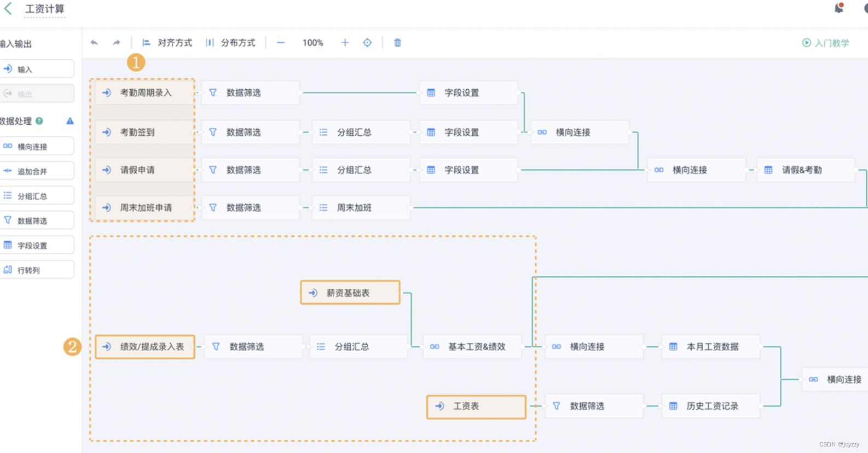Pick 横向连接 from the sidebar
The image size is (868, 453).
pyautogui.click(x=36, y=147)
